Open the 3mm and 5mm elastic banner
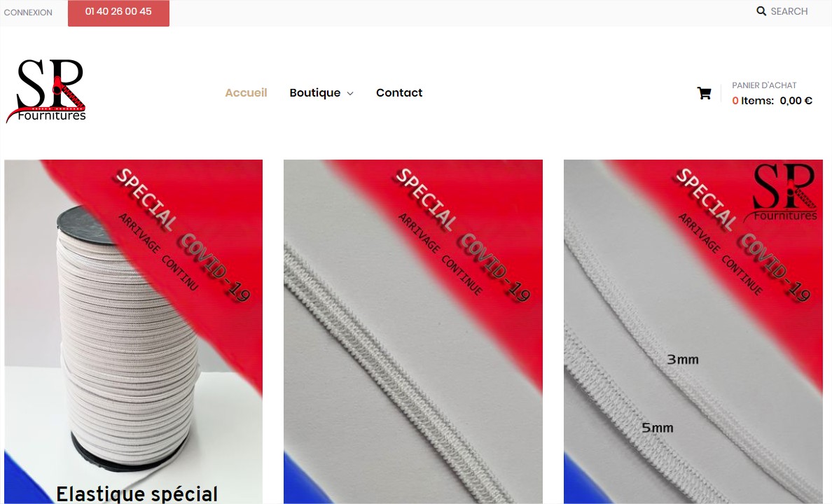The width and height of the screenshot is (832, 504). [x=693, y=332]
